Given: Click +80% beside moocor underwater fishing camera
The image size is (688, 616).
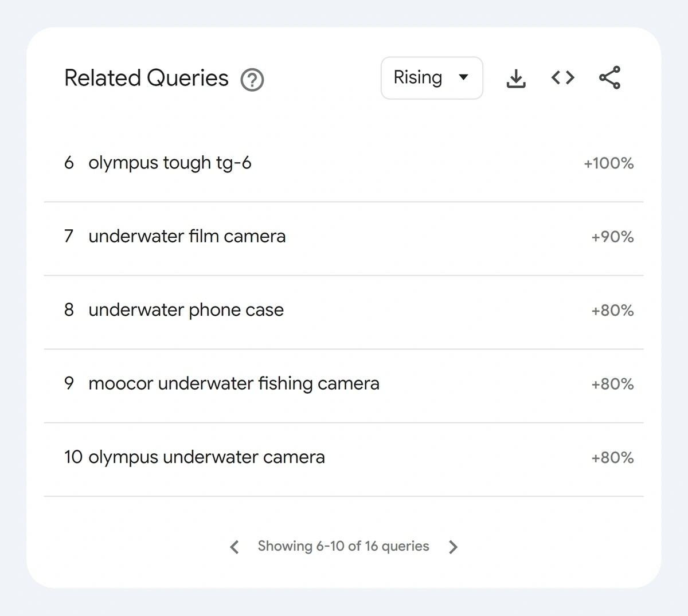Looking at the screenshot, I should coord(612,384).
